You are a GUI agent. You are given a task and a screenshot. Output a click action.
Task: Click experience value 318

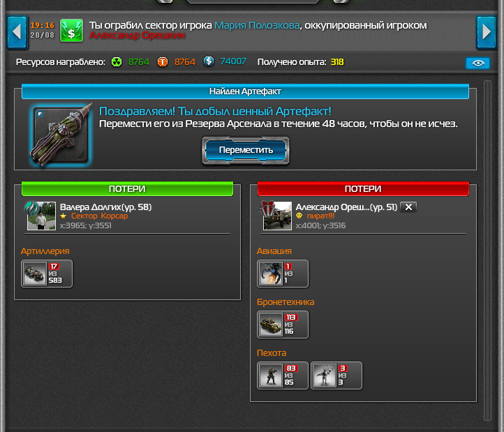point(337,61)
